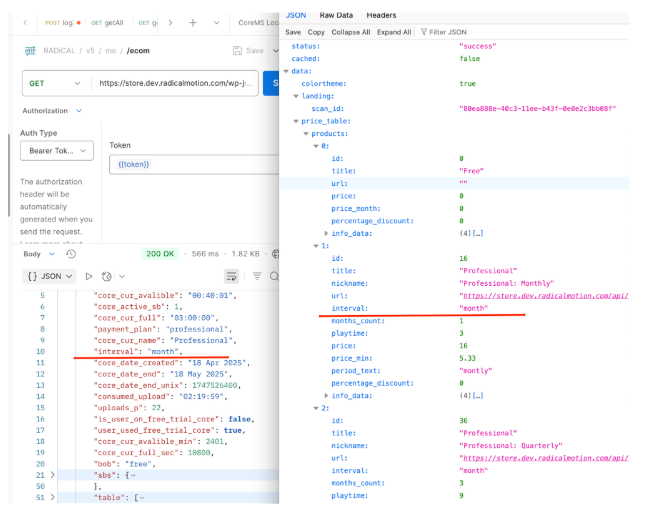Open the Professional: Quarterly url link
Viewport: 658px width, 510px height.
pos(544,458)
